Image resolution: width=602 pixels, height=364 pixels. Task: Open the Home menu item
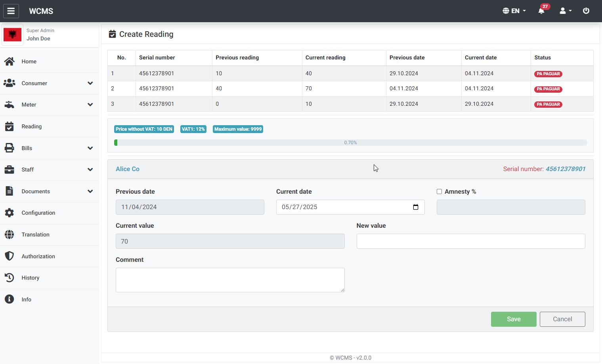click(49, 61)
